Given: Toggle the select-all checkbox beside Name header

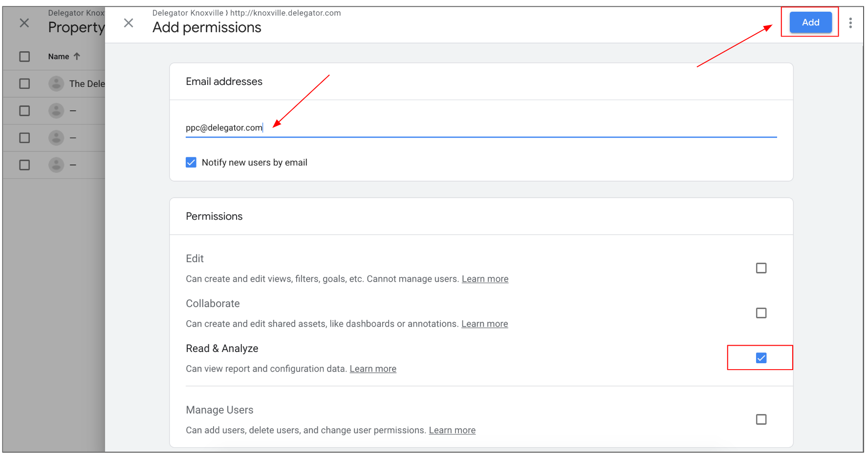Looking at the screenshot, I should click(x=24, y=57).
